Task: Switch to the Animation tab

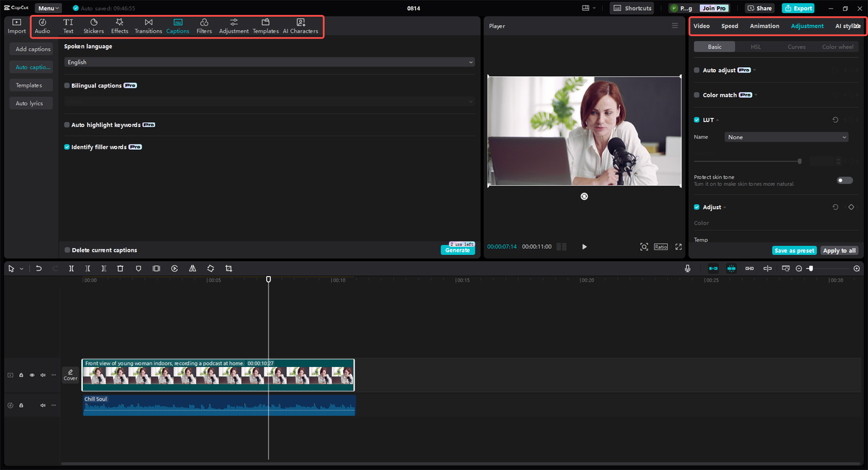Action: click(764, 26)
